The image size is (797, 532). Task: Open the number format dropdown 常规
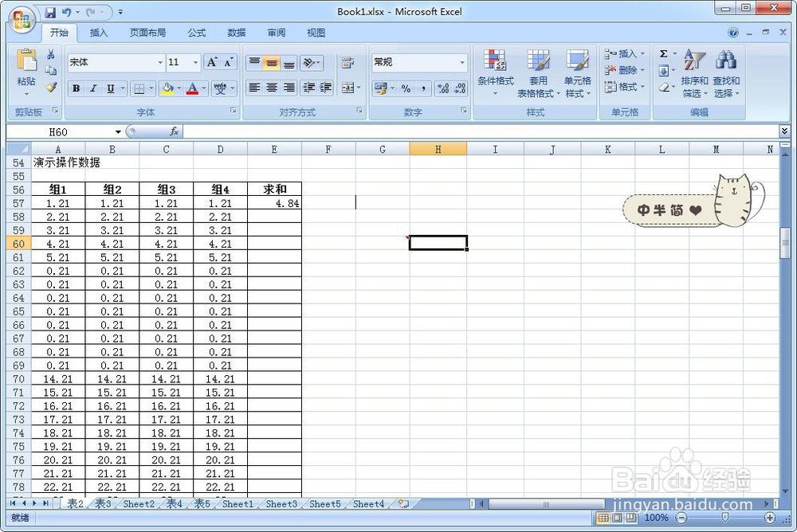click(462, 62)
